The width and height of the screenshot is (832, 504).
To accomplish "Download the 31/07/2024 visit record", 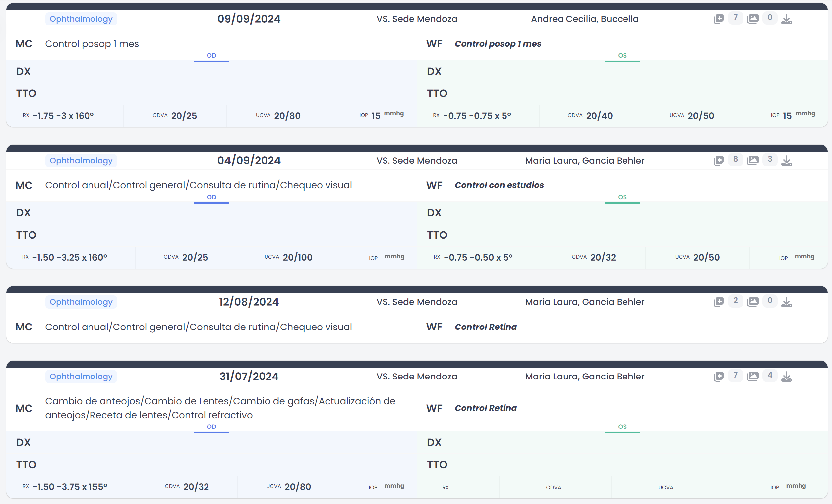I will [x=786, y=377].
